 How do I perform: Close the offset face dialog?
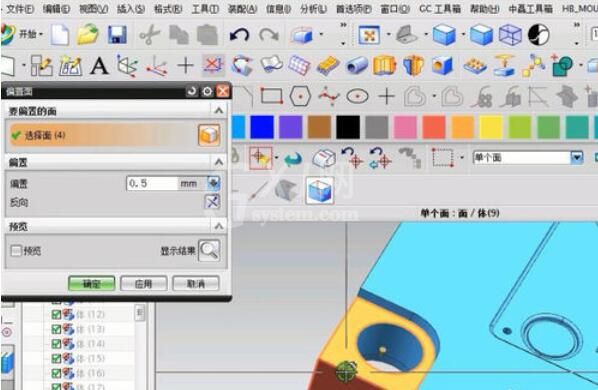223,91
